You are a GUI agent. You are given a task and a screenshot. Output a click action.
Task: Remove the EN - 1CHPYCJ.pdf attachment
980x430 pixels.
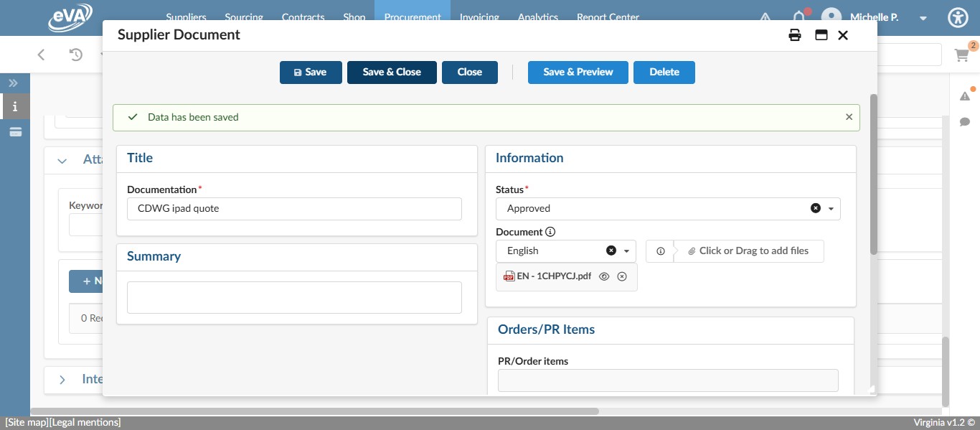[622, 276]
